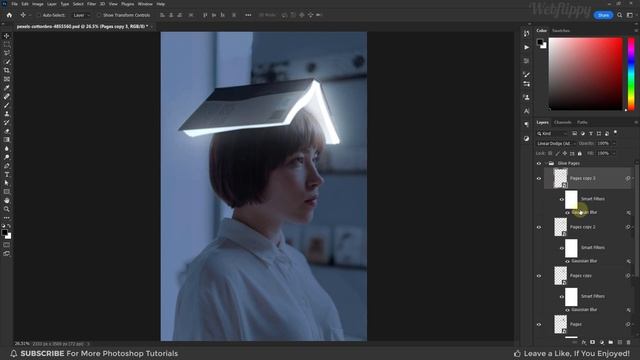Toggle Gaussian Blur visibility on Pages copy 2
This screenshot has height=360, width=640.
click(567, 261)
